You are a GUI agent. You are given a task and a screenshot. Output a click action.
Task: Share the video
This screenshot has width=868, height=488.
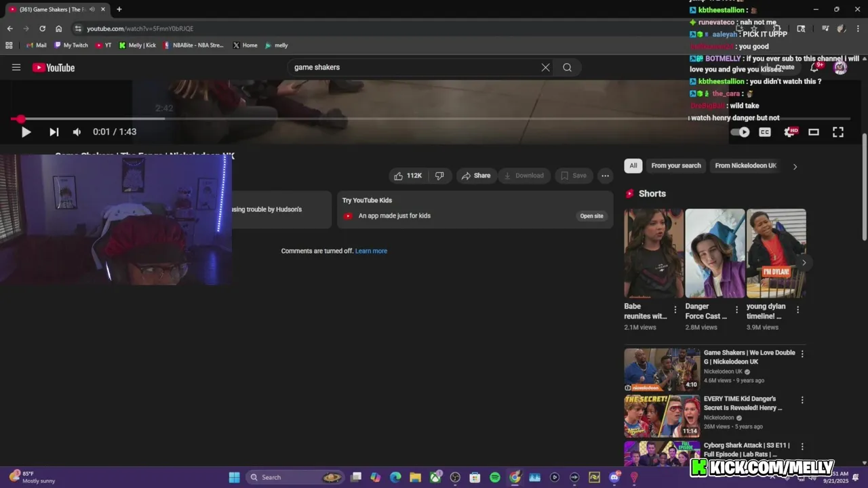[476, 176]
